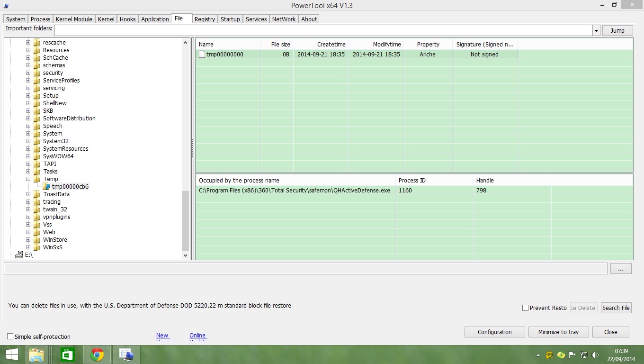Screen dimensions: 644x364
Task: Enable the Prevent Restore checkbox
Action: [525, 308]
